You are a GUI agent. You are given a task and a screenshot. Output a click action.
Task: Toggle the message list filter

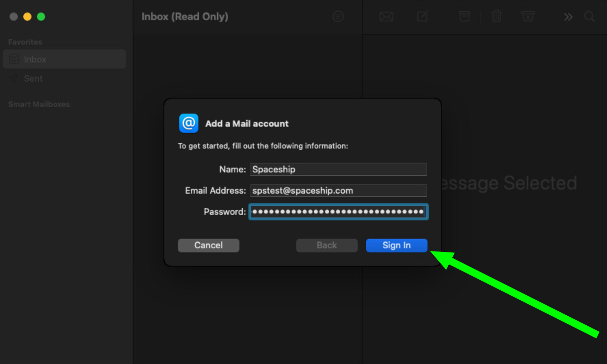pos(338,16)
